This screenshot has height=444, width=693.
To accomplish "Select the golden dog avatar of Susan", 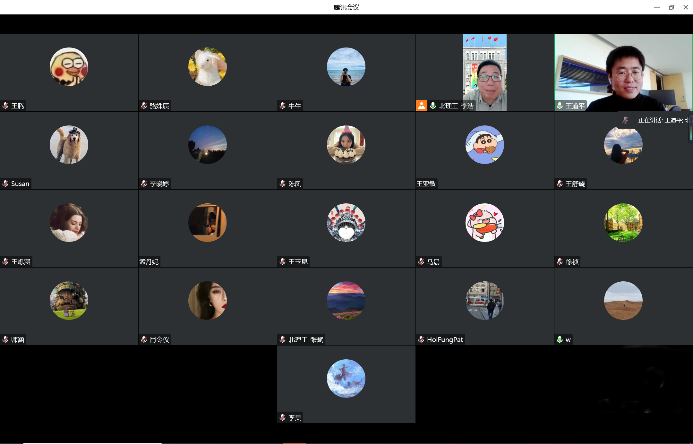I will pos(69,144).
